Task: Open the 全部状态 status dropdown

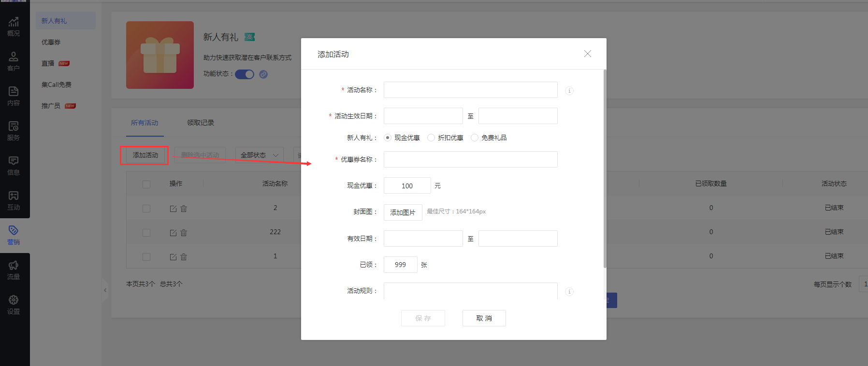Action: point(260,155)
